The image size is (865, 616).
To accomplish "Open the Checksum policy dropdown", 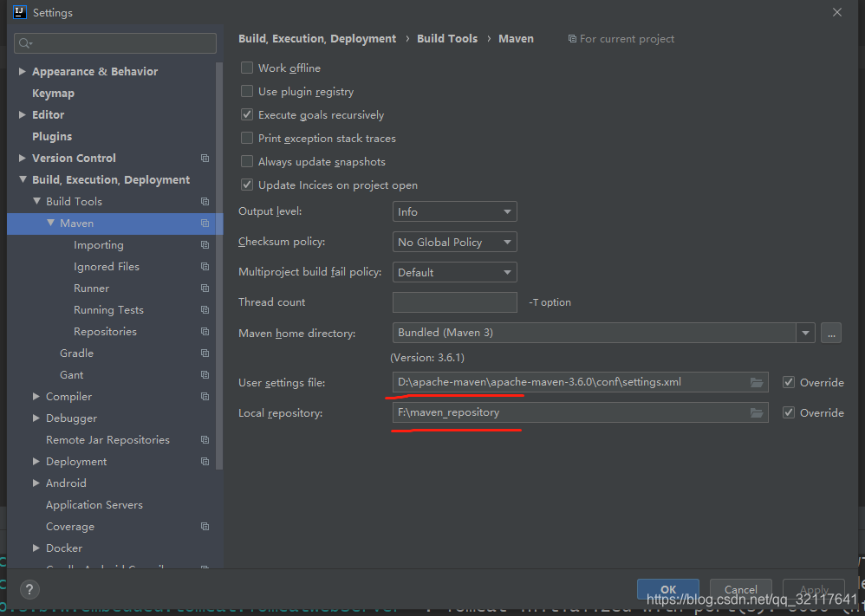I will (x=454, y=241).
